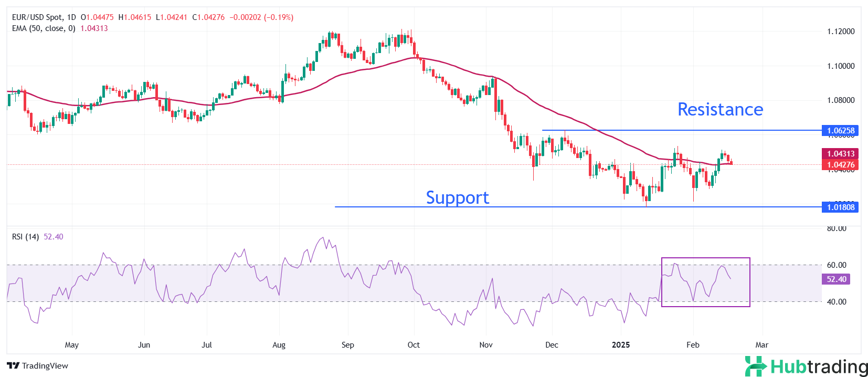This screenshot has width=868, height=377.
Task: Click the 1.04276 current price tag
Action: coord(840,165)
